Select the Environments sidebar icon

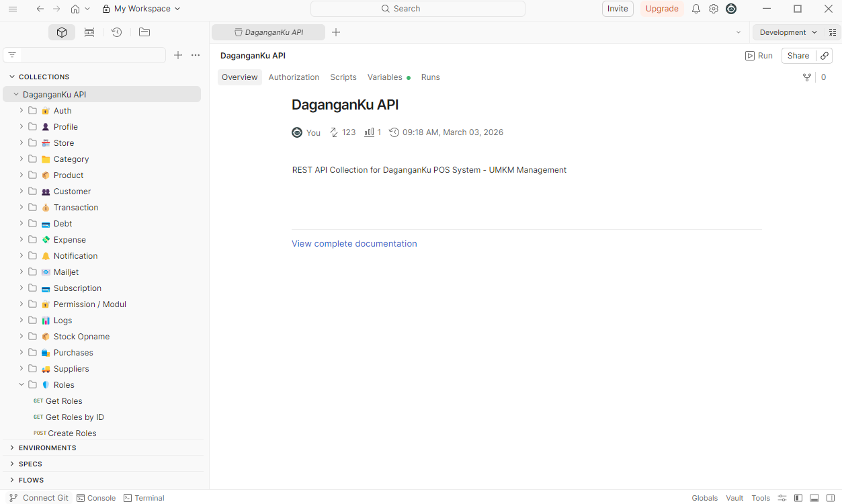(89, 32)
